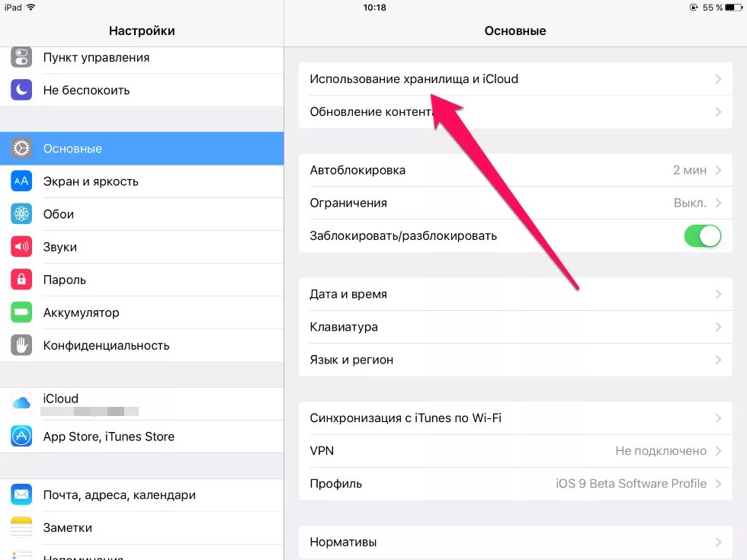Open Профиль iOS 9 Beta Software Profile
This screenshot has height=560, width=747.
[x=515, y=484]
